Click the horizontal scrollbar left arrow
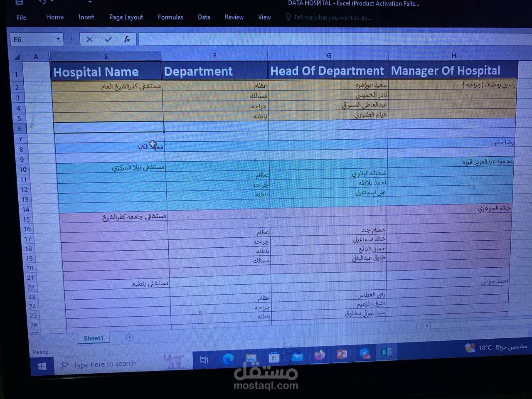The width and height of the screenshot is (532, 399). pyautogui.click(x=427, y=325)
